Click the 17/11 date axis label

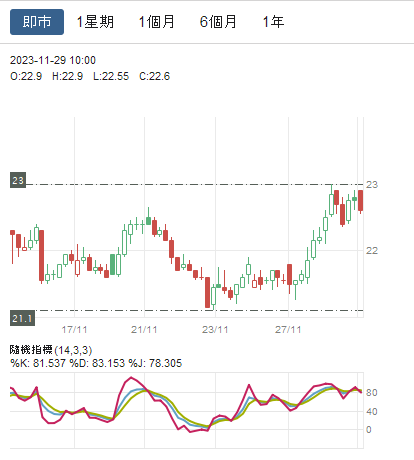74,330
